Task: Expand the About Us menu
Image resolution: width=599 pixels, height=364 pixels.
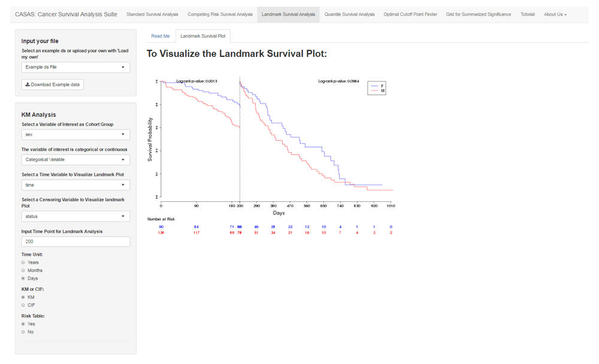Action: (x=555, y=14)
